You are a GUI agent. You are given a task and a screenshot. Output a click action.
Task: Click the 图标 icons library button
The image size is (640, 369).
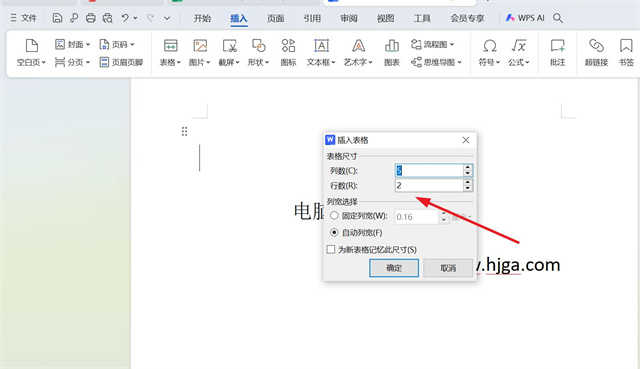point(288,53)
